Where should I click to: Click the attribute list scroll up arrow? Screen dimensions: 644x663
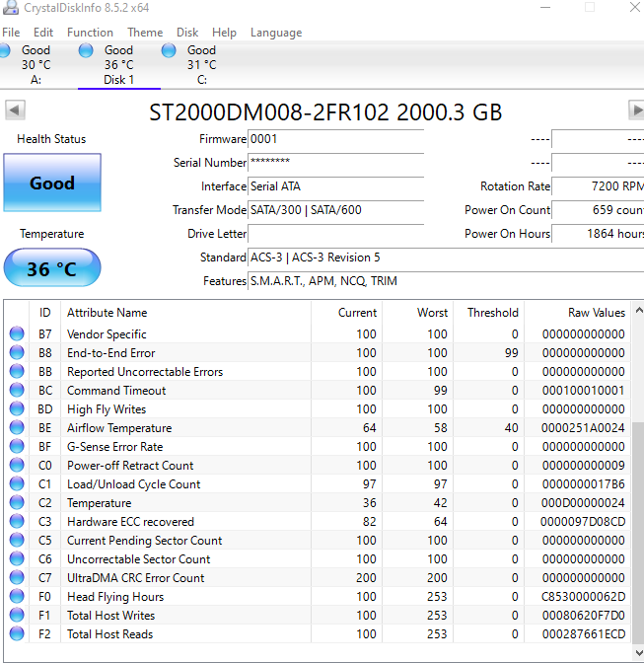click(x=638, y=311)
